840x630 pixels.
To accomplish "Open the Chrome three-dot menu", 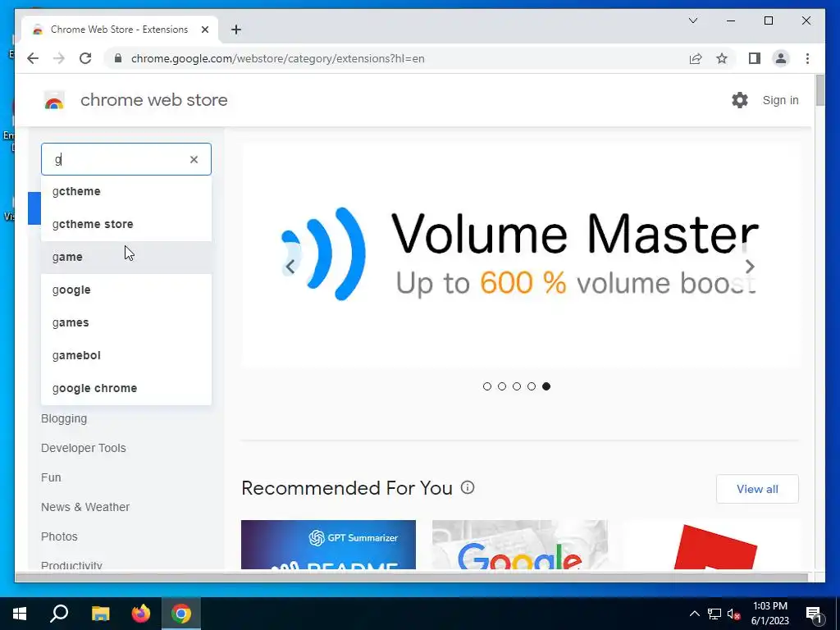I will [807, 58].
